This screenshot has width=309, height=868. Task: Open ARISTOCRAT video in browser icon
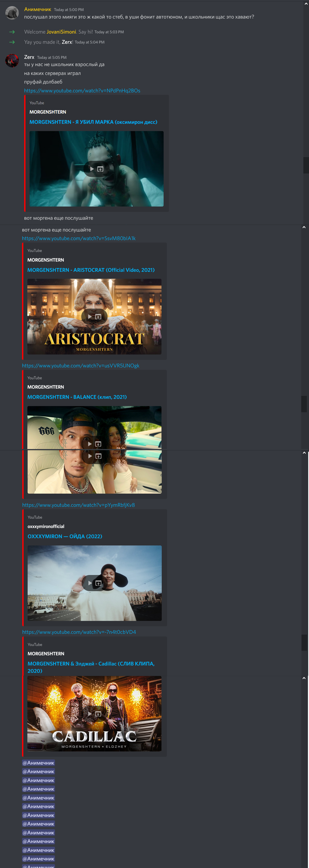pos(98,317)
